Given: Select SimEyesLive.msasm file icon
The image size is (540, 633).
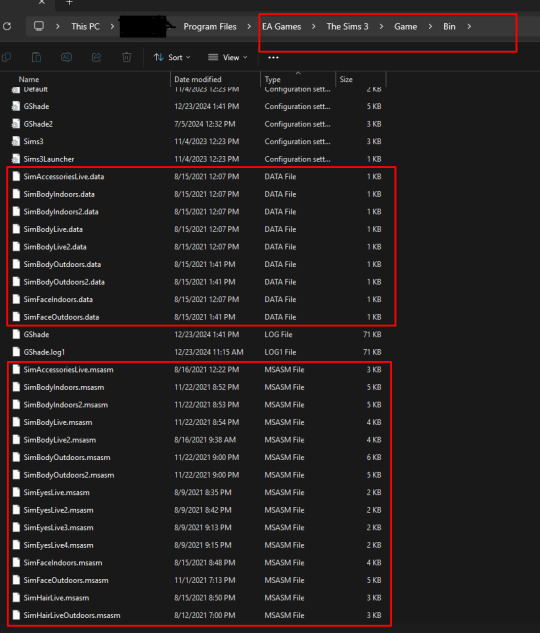Looking at the screenshot, I should pyautogui.click(x=16, y=493).
